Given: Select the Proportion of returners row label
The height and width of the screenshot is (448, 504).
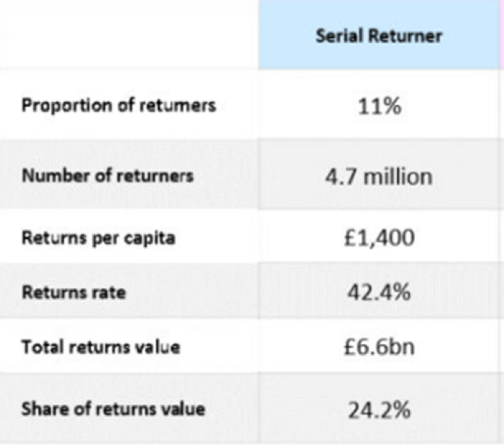Looking at the screenshot, I should [118, 105].
